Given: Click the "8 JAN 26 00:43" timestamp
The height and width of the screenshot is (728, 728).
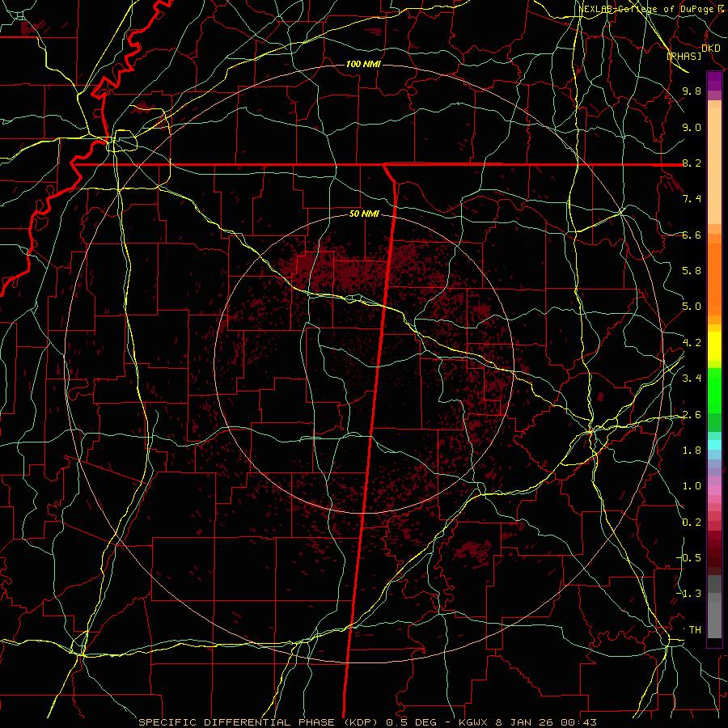Looking at the screenshot, I should pyautogui.click(x=547, y=722).
